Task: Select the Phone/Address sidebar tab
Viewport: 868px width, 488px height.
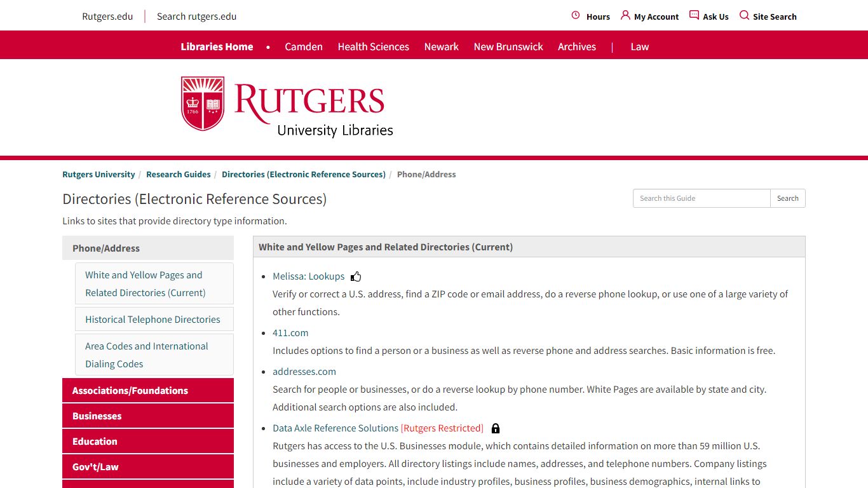Action: tap(148, 248)
